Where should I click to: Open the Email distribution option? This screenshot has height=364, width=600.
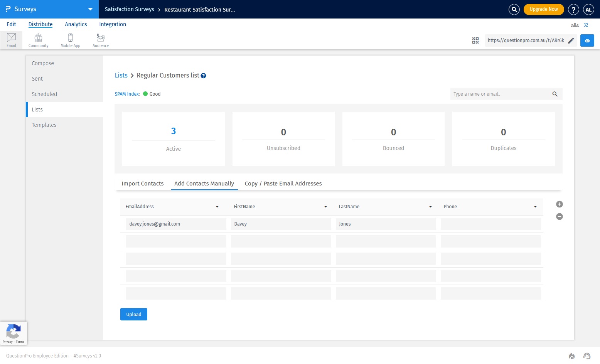[x=11, y=40]
